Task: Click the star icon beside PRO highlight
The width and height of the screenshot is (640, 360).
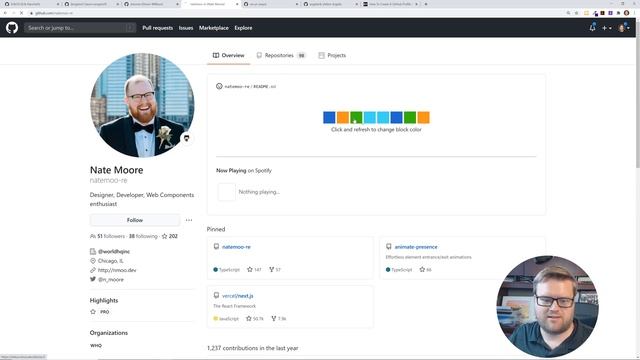Action: coord(93,311)
